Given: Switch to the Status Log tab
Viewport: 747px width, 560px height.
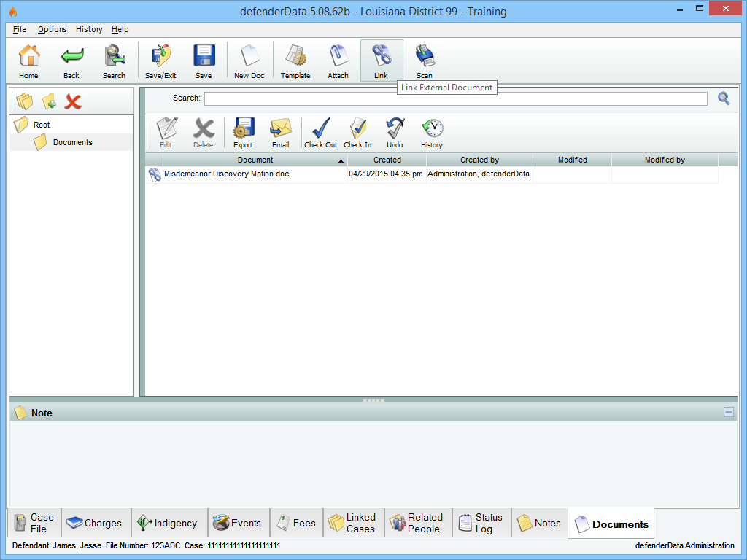Looking at the screenshot, I should (x=481, y=523).
